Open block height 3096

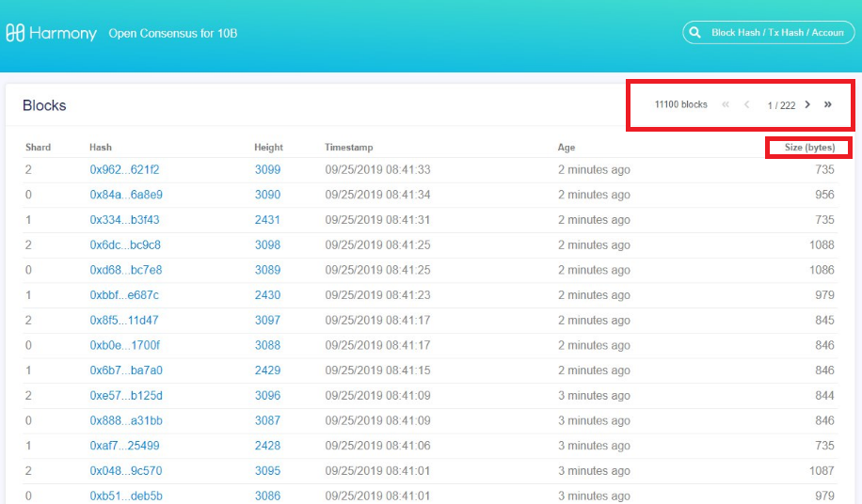tap(267, 395)
